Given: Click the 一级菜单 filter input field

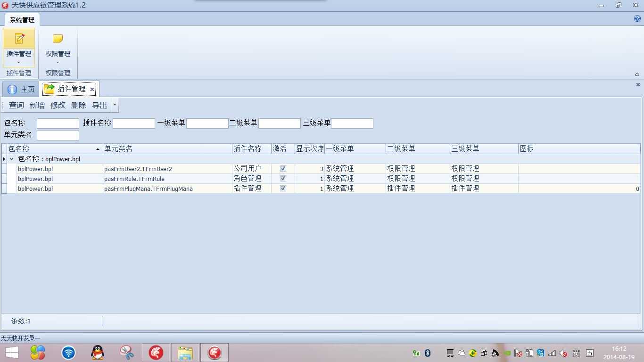Looking at the screenshot, I should [207, 123].
